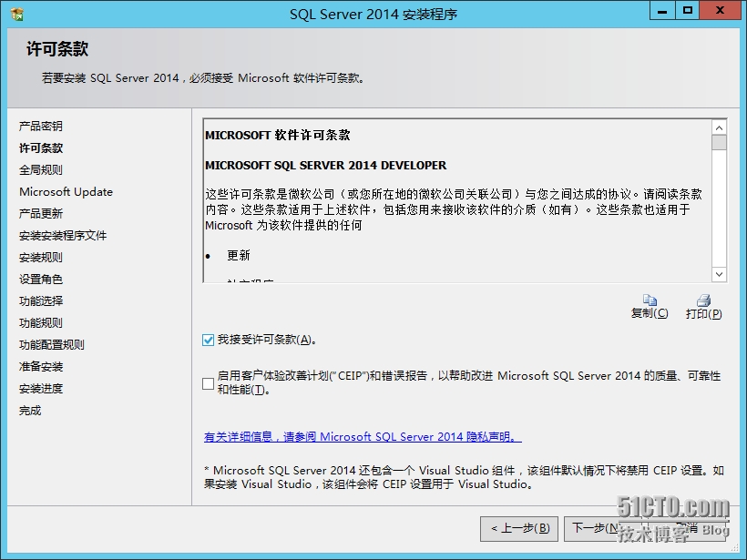
Task: Select the 安装进度 step in sidebar
Action: click(41, 389)
